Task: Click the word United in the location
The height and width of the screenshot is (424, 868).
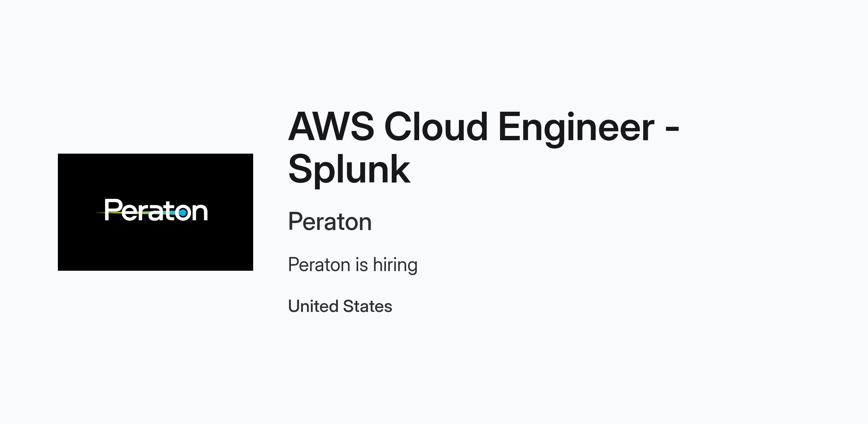Action: (x=313, y=306)
